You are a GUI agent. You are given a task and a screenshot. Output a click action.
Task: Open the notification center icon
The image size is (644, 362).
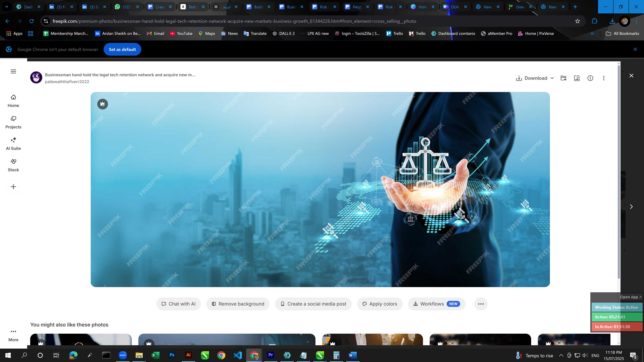[x=633, y=355]
